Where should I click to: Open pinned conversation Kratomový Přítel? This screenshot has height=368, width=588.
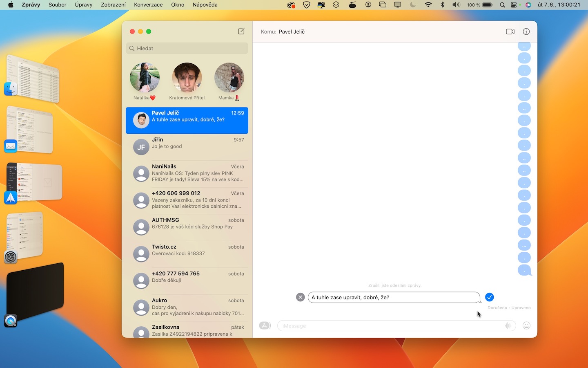coord(187,81)
